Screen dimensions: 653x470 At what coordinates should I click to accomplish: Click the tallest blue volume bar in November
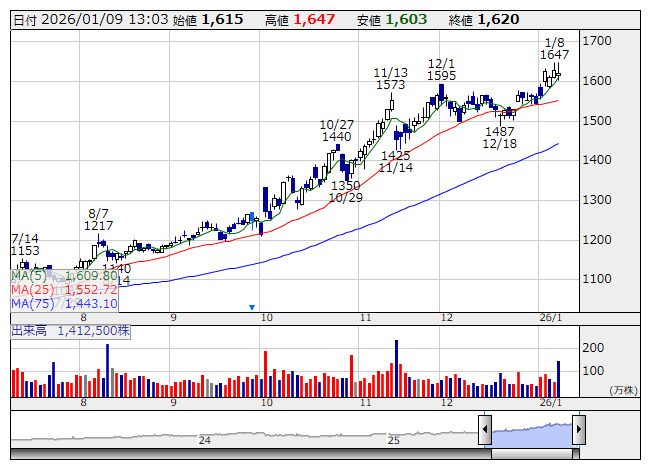[396, 368]
